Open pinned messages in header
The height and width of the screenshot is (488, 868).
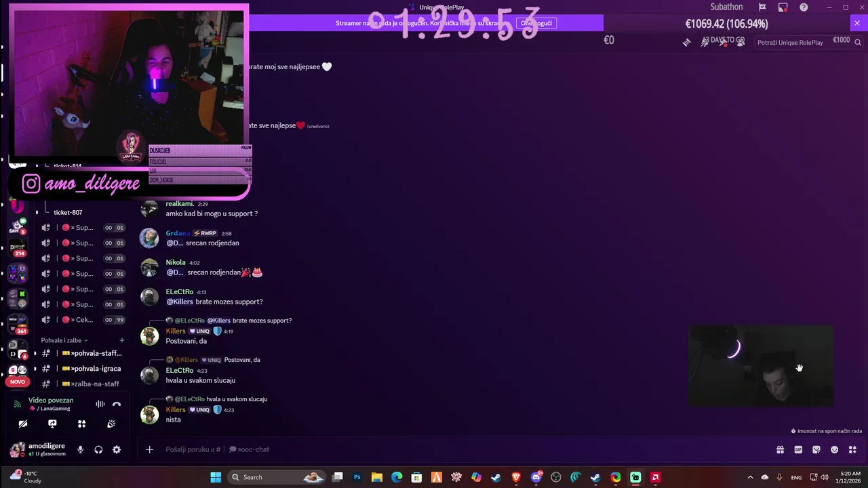click(723, 42)
